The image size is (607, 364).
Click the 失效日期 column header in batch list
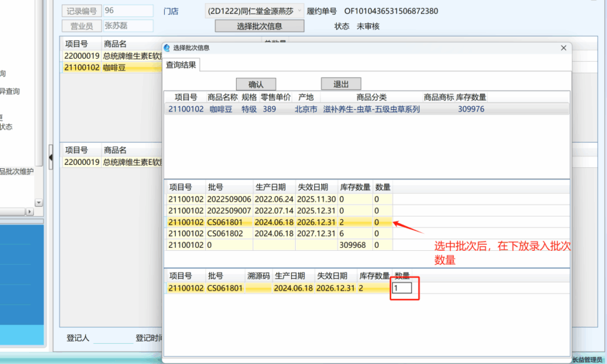[x=317, y=187]
